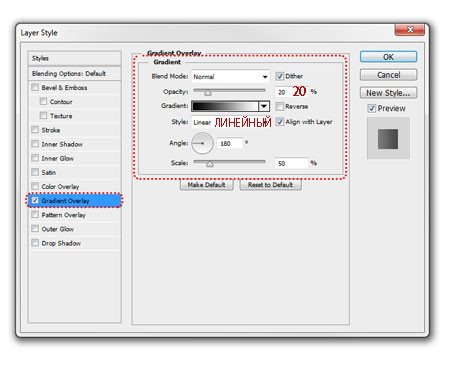
Task: Click the style preview thumbnail
Action: tap(388, 138)
